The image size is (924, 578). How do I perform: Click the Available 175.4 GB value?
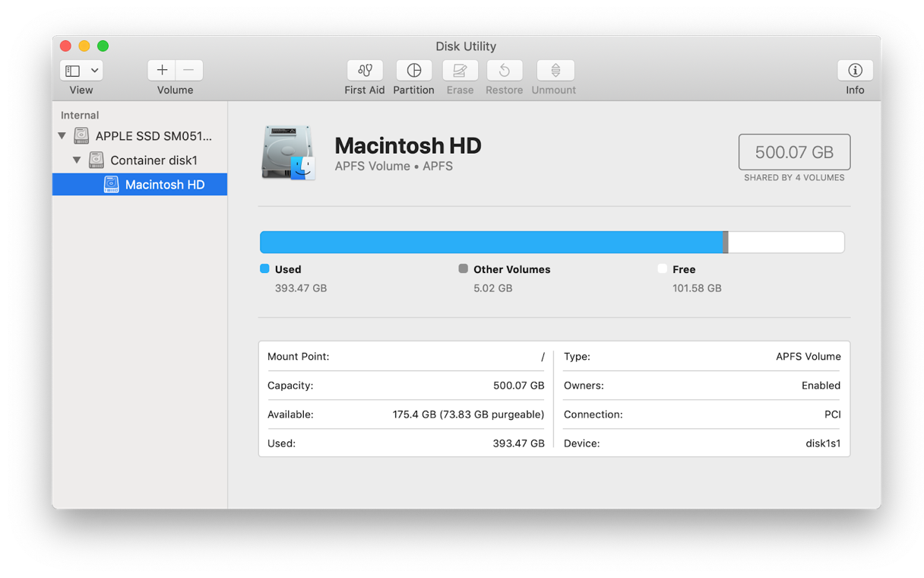pos(468,414)
